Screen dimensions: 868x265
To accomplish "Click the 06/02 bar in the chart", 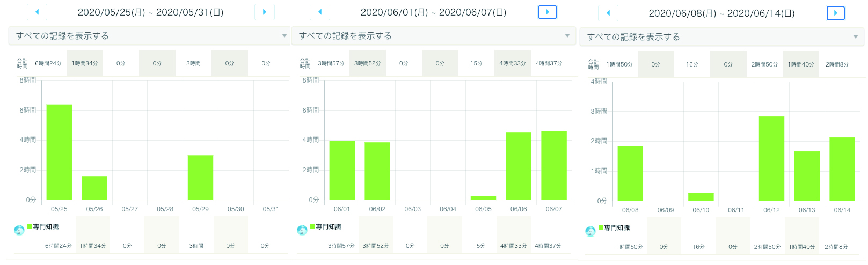I will (377, 171).
